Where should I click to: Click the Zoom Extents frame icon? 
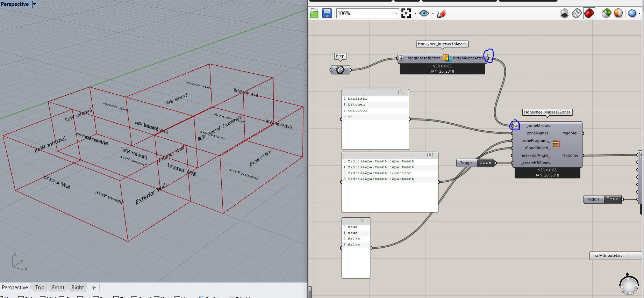click(406, 13)
